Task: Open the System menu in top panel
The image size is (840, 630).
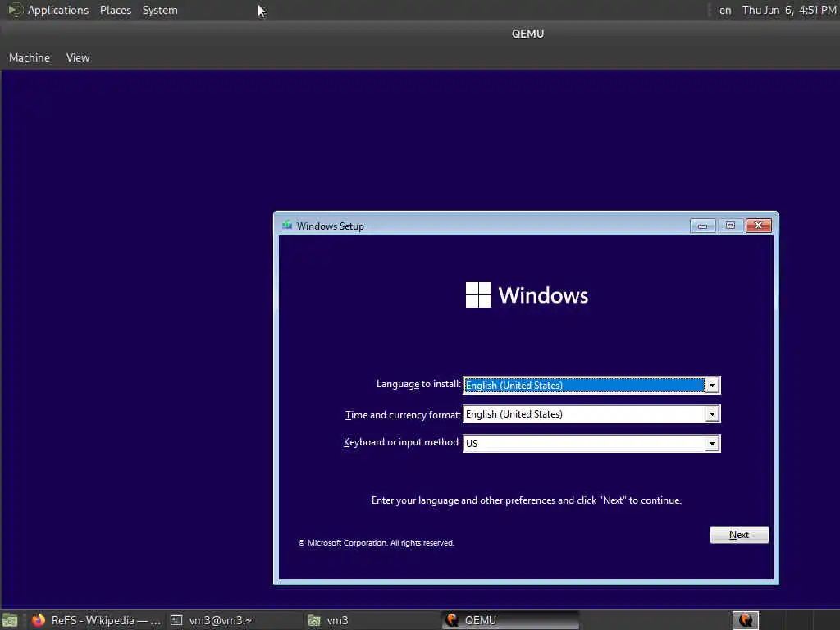Action: click(x=160, y=10)
